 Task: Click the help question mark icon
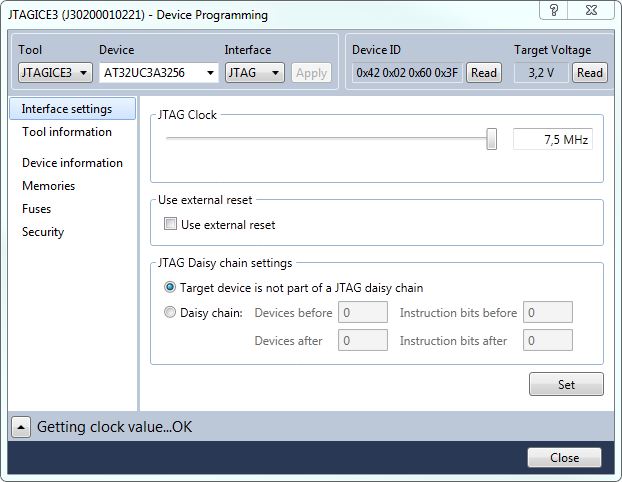point(554,10)
